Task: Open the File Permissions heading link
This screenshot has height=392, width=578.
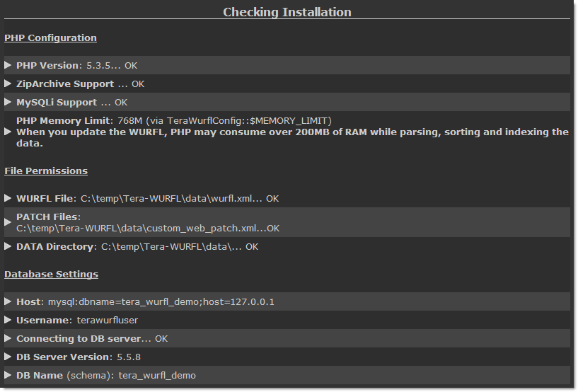Action: (46, 171)
